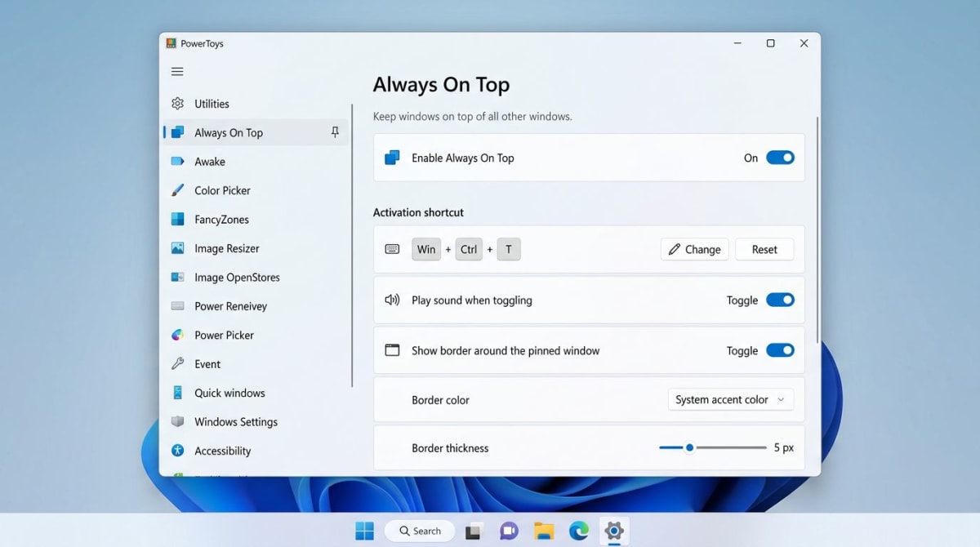This screenshot has height=547, width=980.
Task: Maximize the PowerToys window
Action: 770,43
